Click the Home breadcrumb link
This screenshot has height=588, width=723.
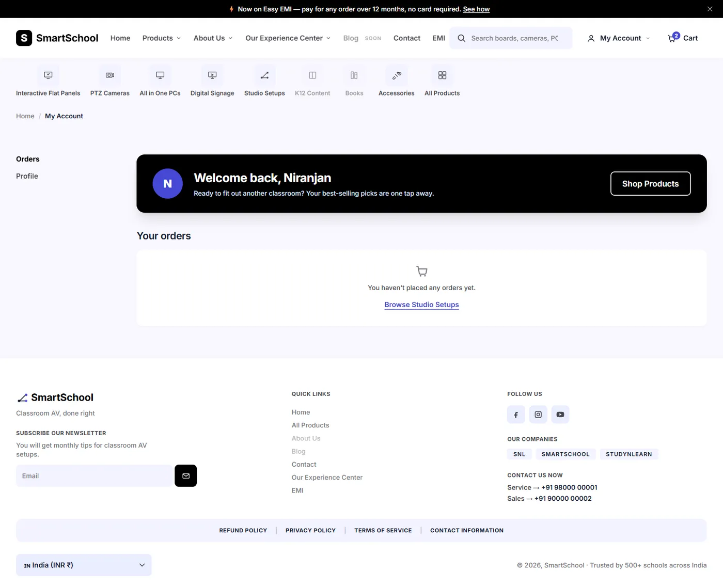[x=25, y=116]
